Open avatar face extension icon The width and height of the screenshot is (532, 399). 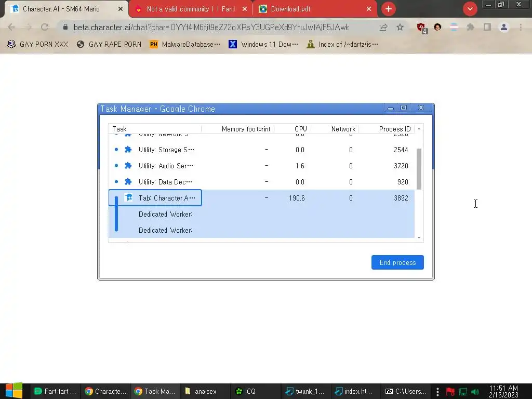point(437,27)
